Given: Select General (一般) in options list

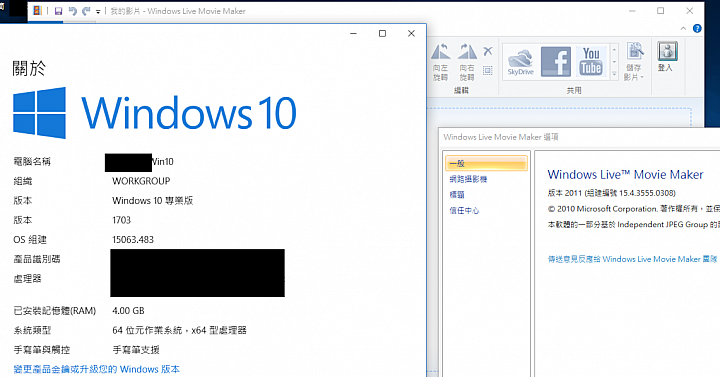Looking at the screenshot, I should click(x=486, y=163).
